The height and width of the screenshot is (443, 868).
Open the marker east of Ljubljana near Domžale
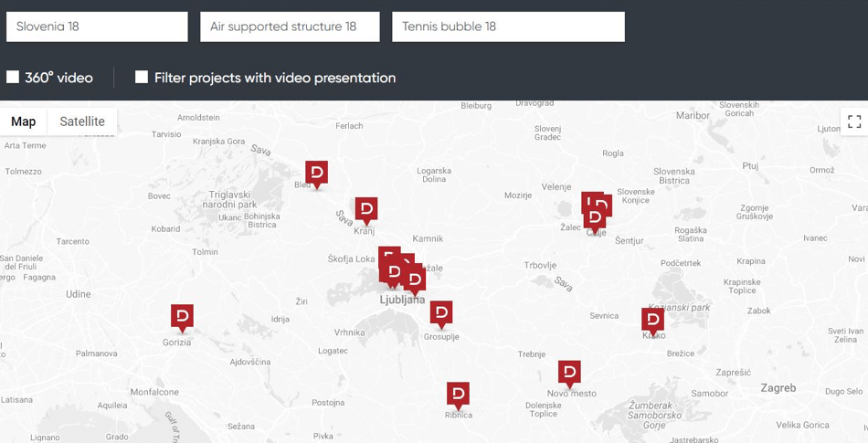pos(415,280)
